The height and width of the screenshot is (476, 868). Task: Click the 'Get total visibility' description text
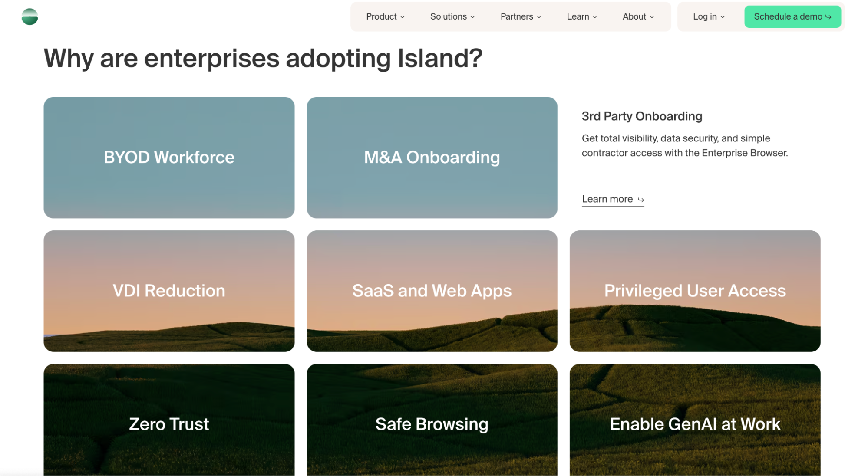[685, 146]
